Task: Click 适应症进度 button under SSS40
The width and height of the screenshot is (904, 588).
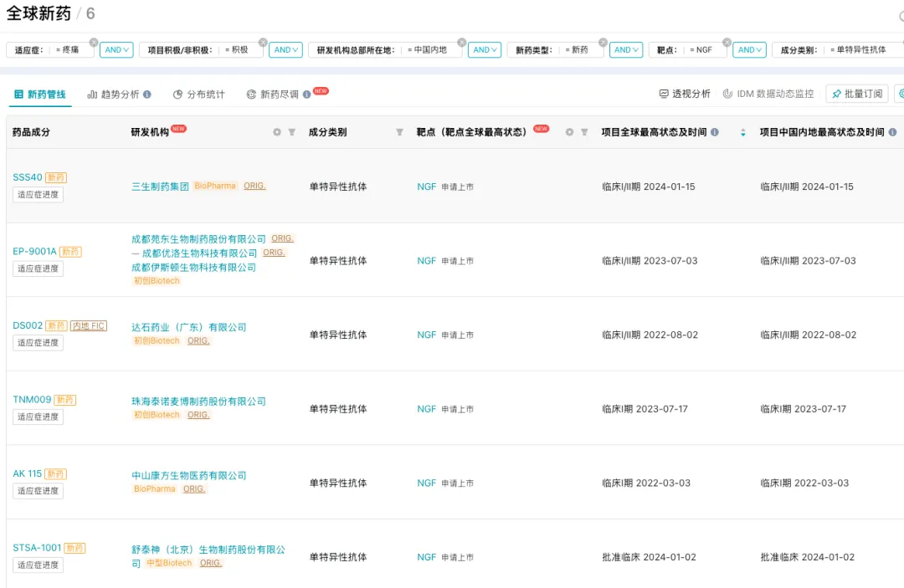Action: pyautogui.click(x=39, y=195)
